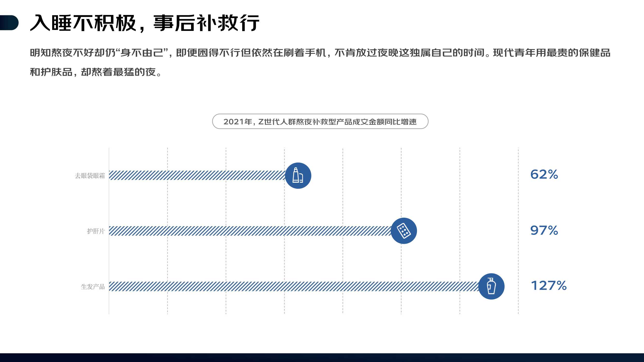Click the paragraph line starting 明知熬夜不好

click(320, 53)
